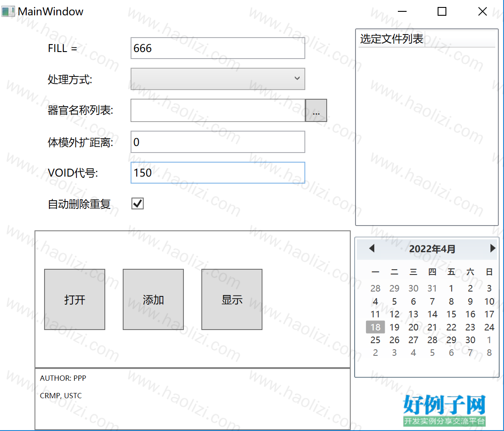Select March 30 in calendar
Screen dimensions: 504x431
click(x=413, y=288)
